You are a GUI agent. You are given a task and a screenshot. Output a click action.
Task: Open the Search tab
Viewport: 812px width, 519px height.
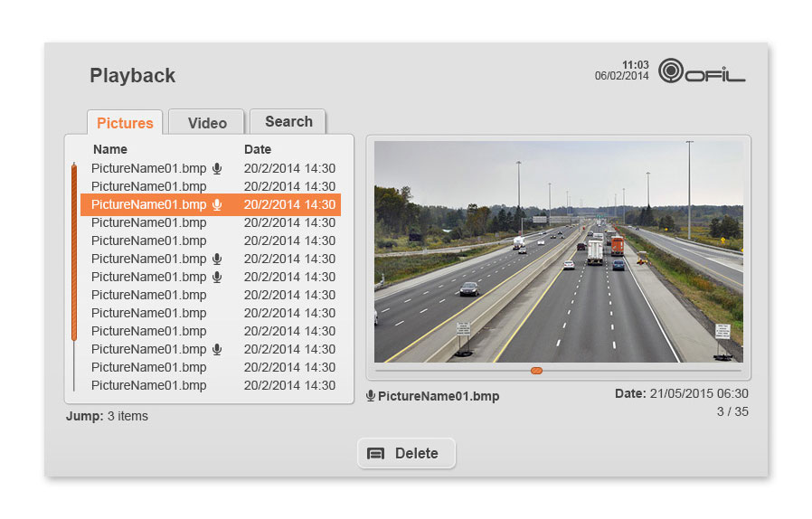coord(288,122)
